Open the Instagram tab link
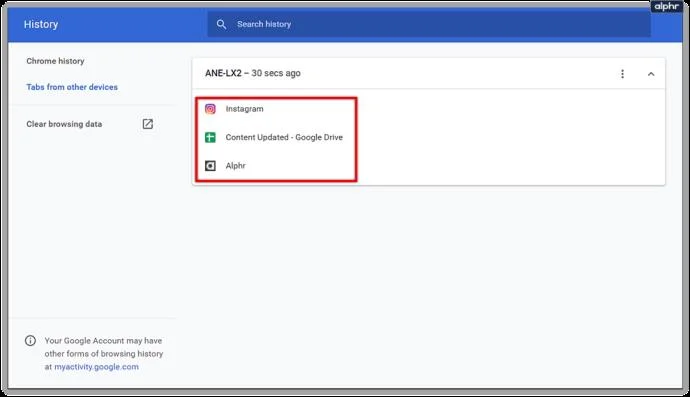Screen dimensions: 690x397 tap(244, 109)
